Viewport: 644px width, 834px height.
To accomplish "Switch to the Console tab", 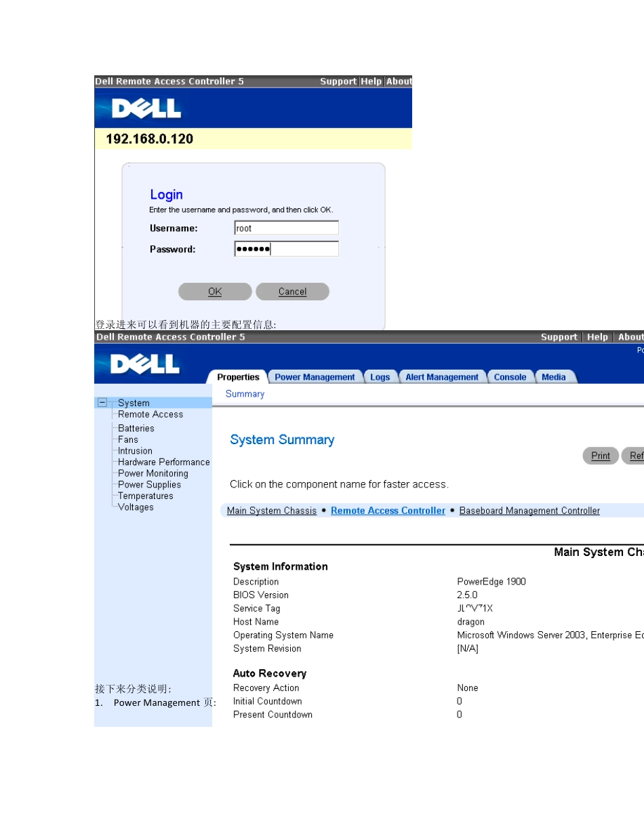I will click(x=510, y=377).
